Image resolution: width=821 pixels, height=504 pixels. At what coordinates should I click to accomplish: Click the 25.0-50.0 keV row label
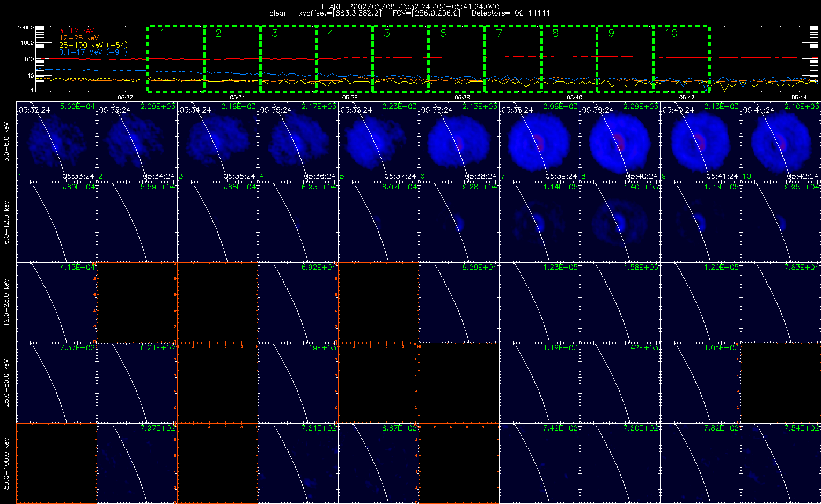pyautogui.click(x=6, y=382)
